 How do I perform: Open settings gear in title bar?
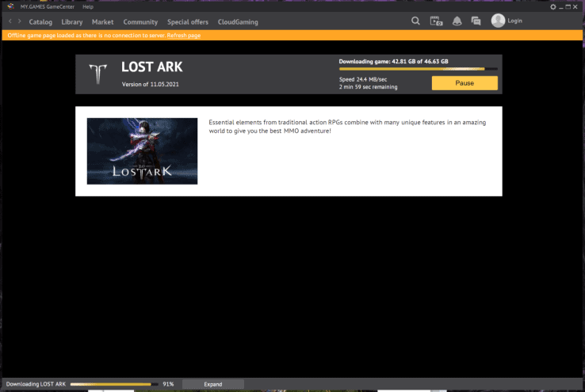coord(553,6)
